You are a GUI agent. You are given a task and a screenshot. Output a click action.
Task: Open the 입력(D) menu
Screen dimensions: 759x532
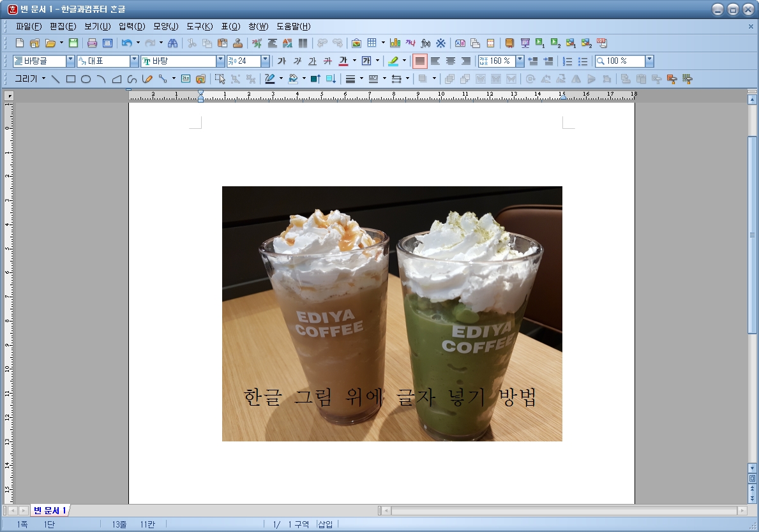click(132, 27)
